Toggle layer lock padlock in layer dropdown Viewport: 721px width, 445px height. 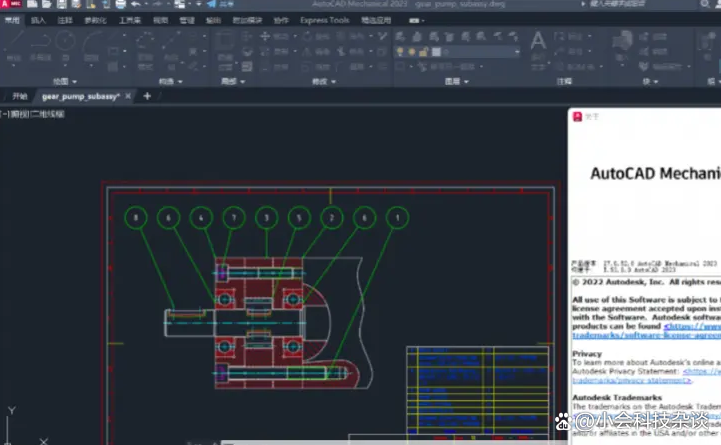click(x=423, y=52)
